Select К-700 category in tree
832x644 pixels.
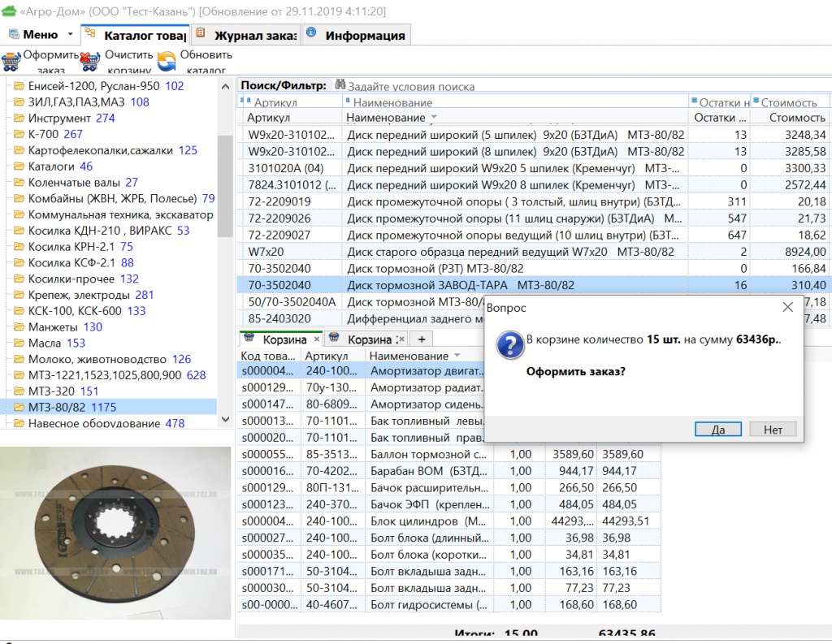tap(55, 134)
